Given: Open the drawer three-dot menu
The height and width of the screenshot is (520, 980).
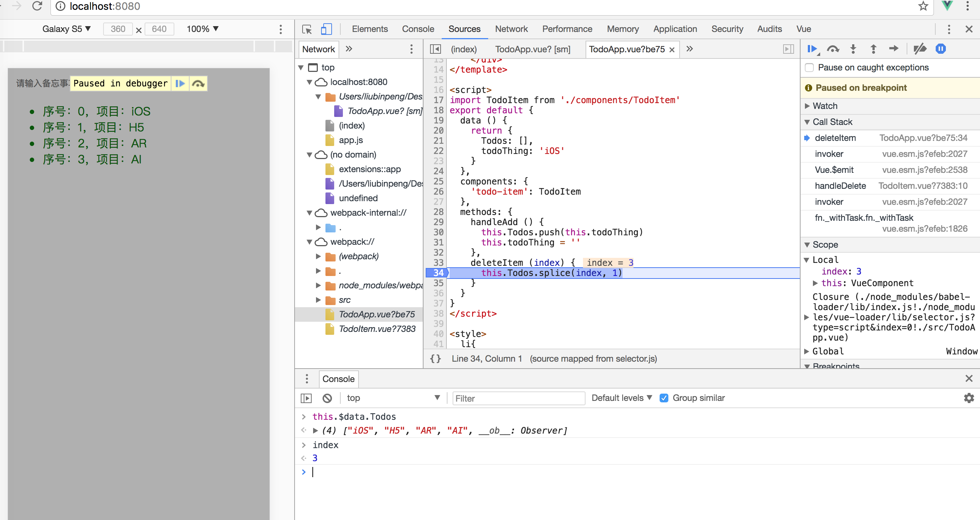Looking at the screenshot, I should tap(307, 378).
